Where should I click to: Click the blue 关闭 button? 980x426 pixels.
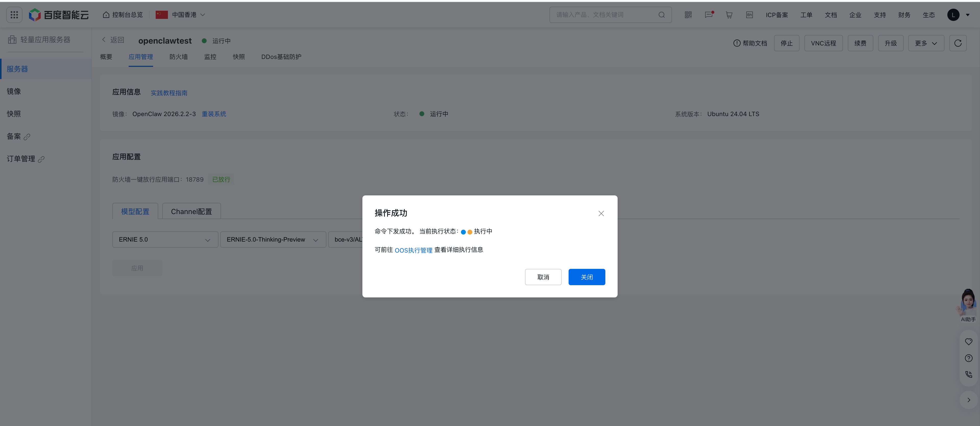click(586, 277)
